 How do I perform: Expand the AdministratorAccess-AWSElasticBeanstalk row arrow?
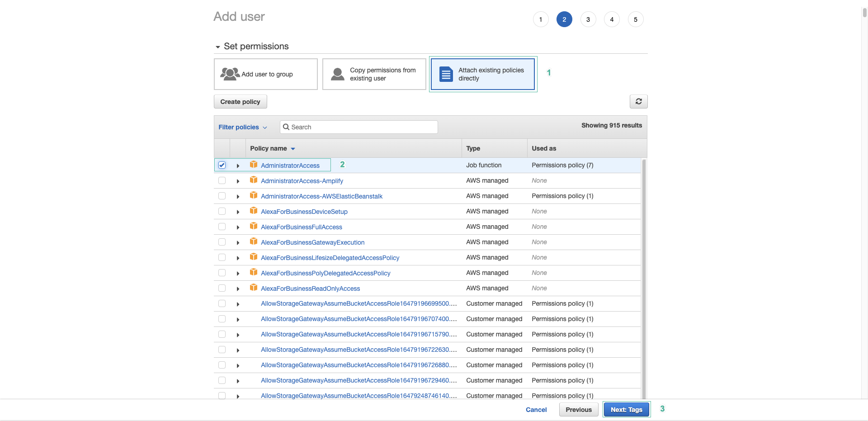click(x=238, y=197)
